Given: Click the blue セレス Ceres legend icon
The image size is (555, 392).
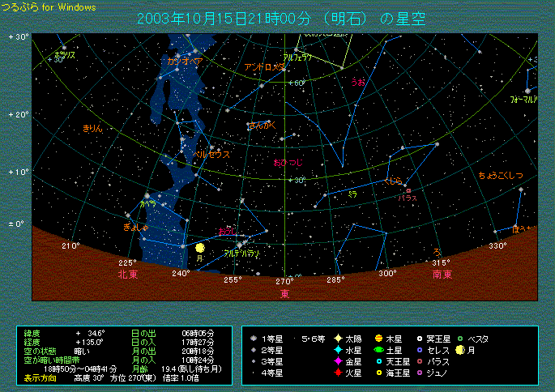Looking at the screenshot, I should tap(420, 350).
